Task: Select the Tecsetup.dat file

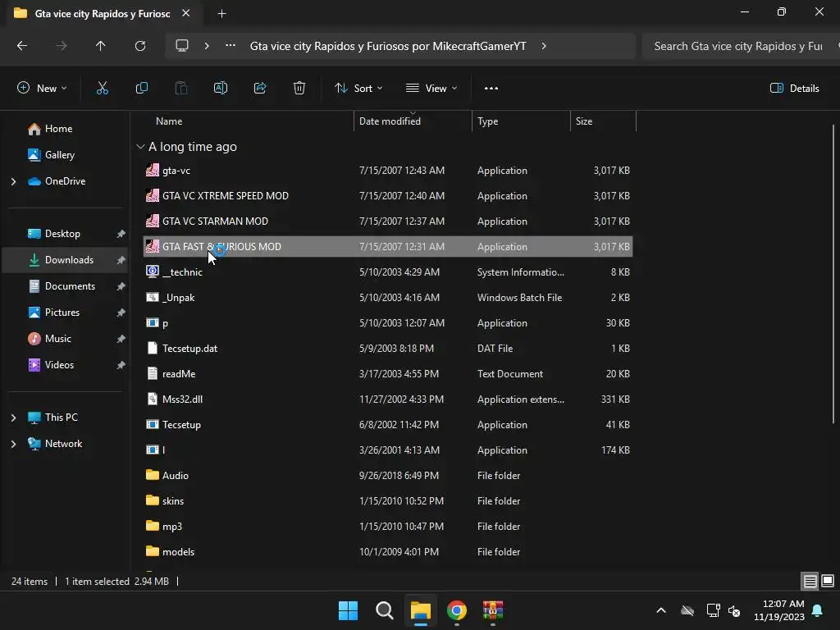Action: [x=388, y=349]
